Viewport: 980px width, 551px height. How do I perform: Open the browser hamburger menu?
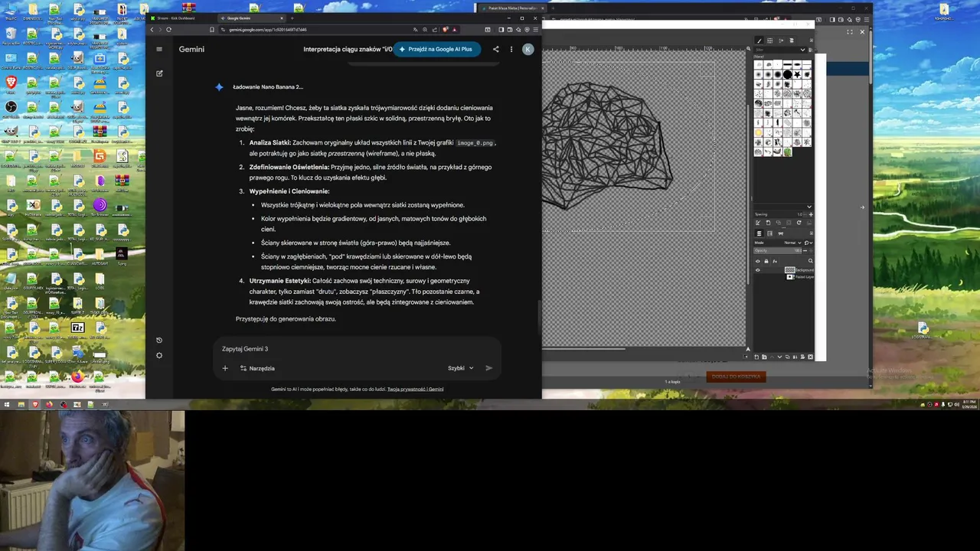[535, 29]
